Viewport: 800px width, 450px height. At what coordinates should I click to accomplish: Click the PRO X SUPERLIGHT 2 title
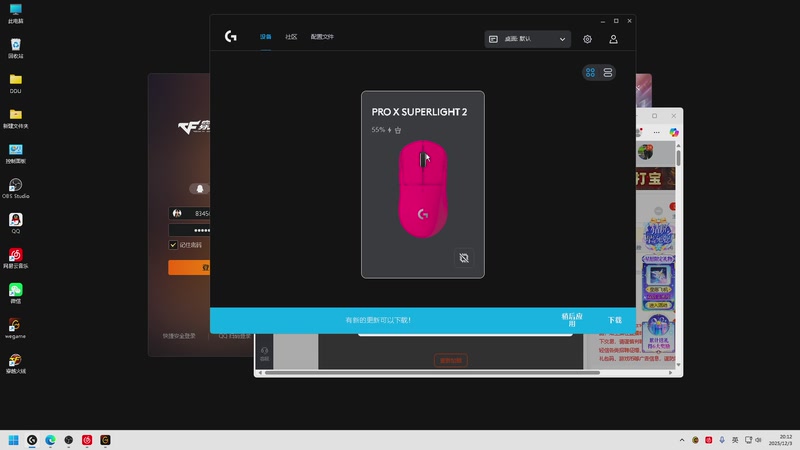coord(419,112)
